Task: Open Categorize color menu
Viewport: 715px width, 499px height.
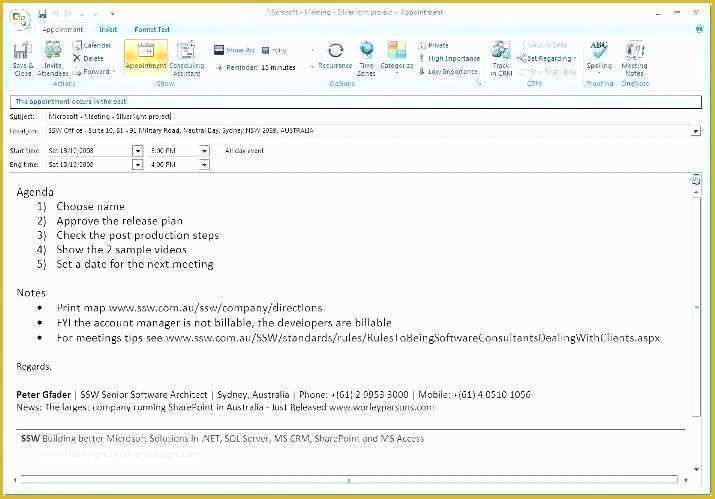Action: pyautogui.click(x=397, y=57)
